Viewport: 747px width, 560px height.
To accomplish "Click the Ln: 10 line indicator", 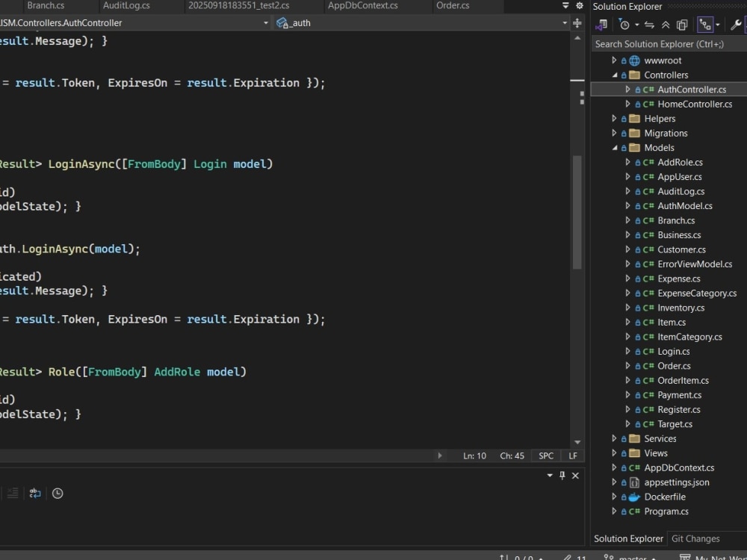I will click(x=474, y=455).
